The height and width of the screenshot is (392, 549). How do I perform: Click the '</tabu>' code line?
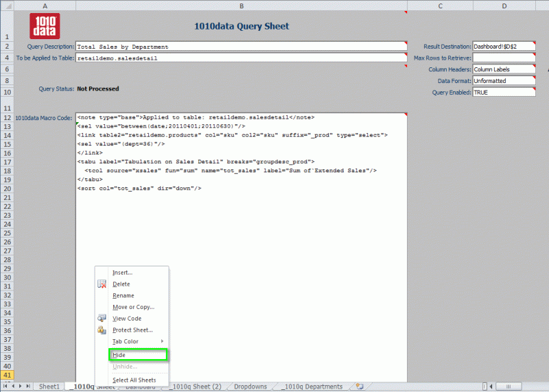(90, 179)
